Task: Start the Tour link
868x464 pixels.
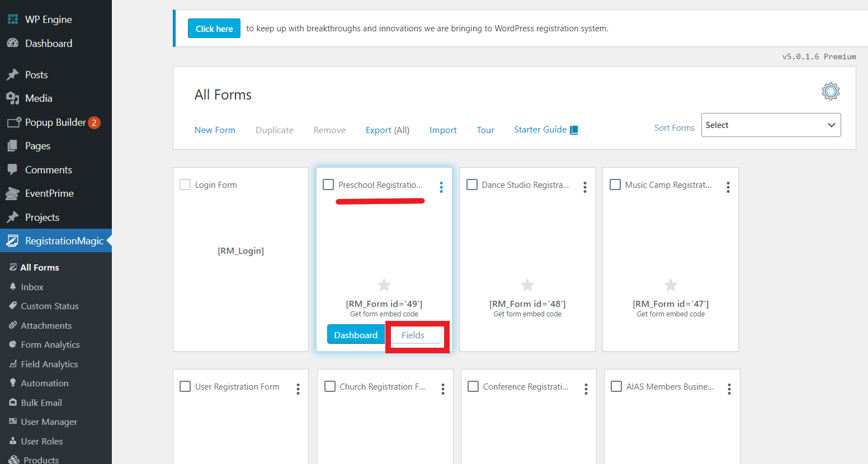Action: [485, 130]
